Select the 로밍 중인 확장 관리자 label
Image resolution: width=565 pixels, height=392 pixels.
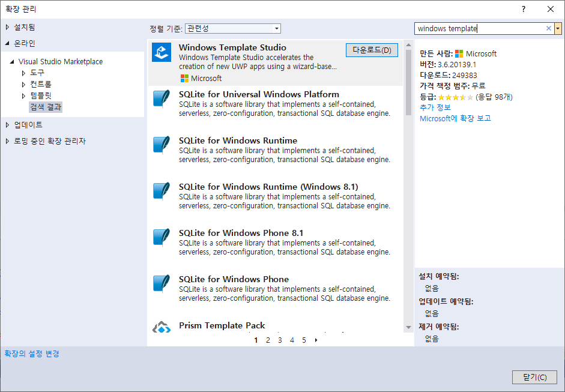click(x=50, y=141)
